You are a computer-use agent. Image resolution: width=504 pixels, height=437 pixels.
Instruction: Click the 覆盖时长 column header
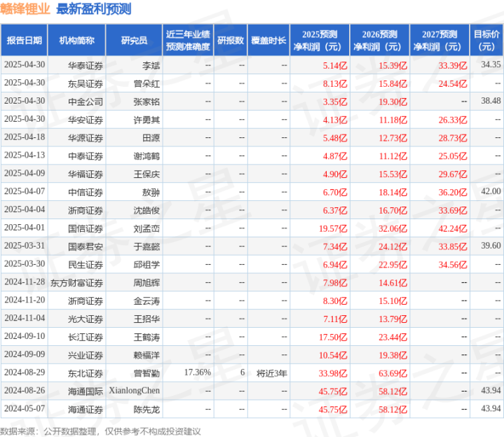point(268,41)
